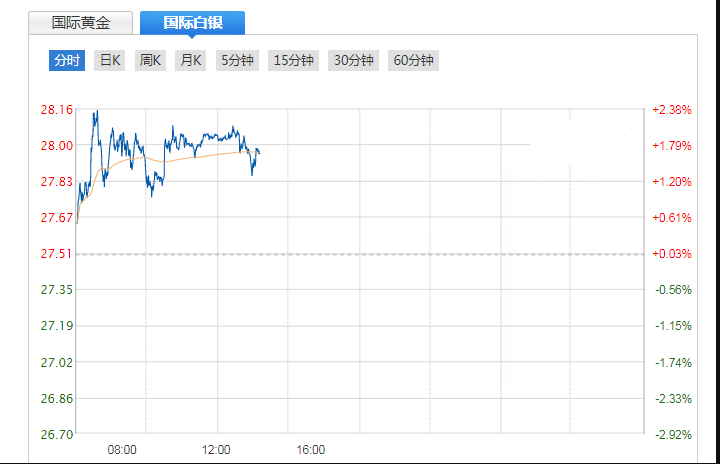The height and width of the screenshot is (464, 720).
Task: Click the 28.00 price axis label
Action: [x=56, y=145]
